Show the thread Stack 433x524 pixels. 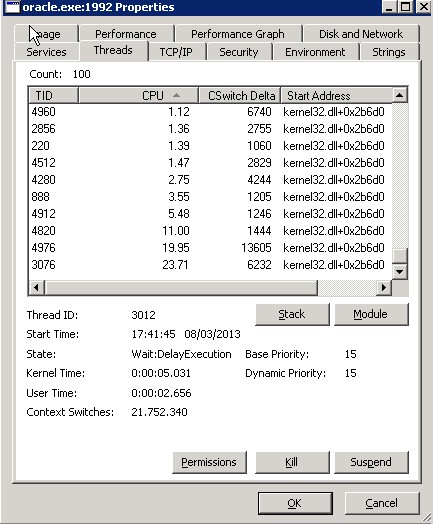coord(292,314)
